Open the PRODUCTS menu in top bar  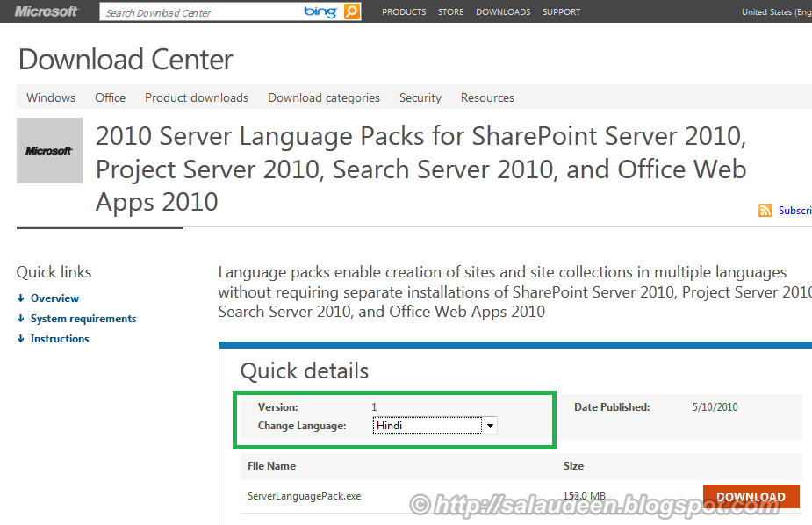pos(404,11)
